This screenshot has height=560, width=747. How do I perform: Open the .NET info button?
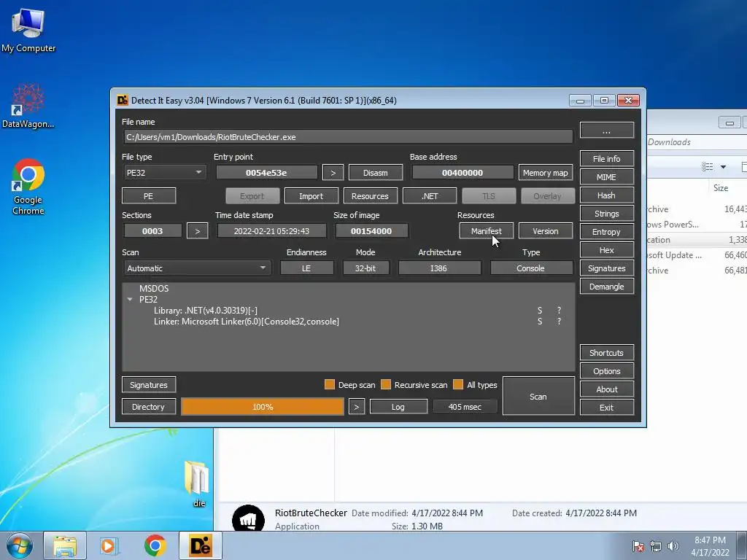(x=430, y=196)
